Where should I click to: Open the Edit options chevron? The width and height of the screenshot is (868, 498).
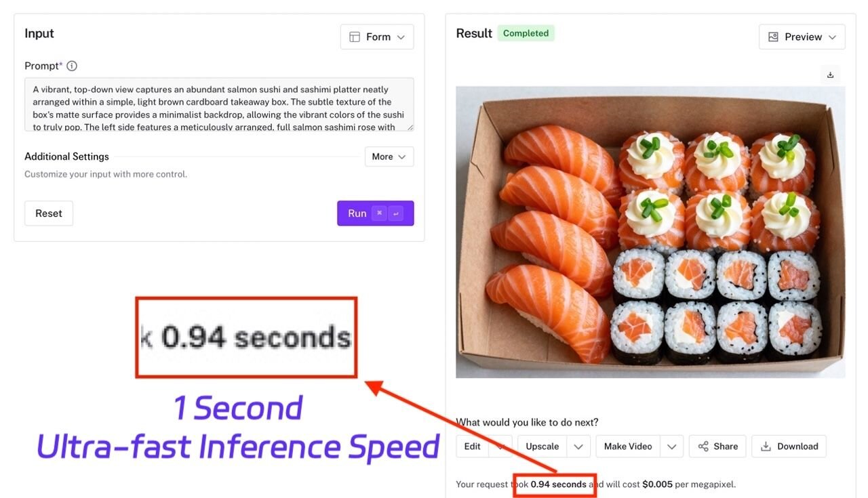(x=500, y=447)
